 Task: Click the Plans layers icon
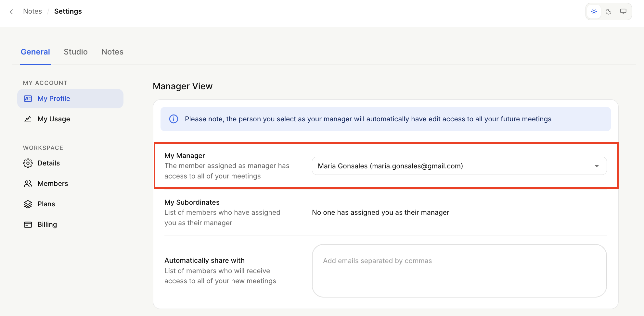28,204
